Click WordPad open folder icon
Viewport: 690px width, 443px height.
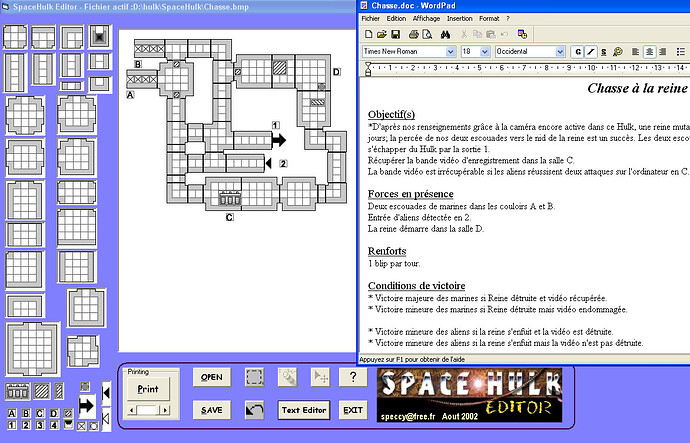(x=382, y=34)
